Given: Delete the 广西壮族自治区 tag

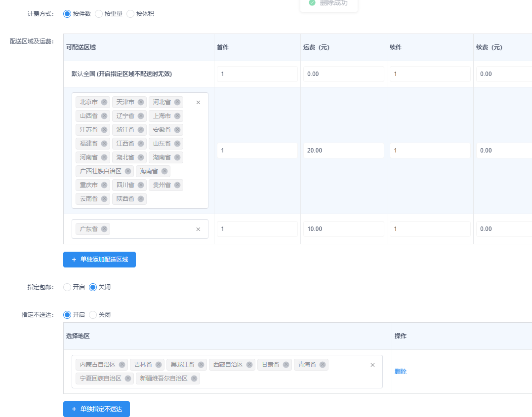Looking at the screenshot, I should click(x=128, y=171).
